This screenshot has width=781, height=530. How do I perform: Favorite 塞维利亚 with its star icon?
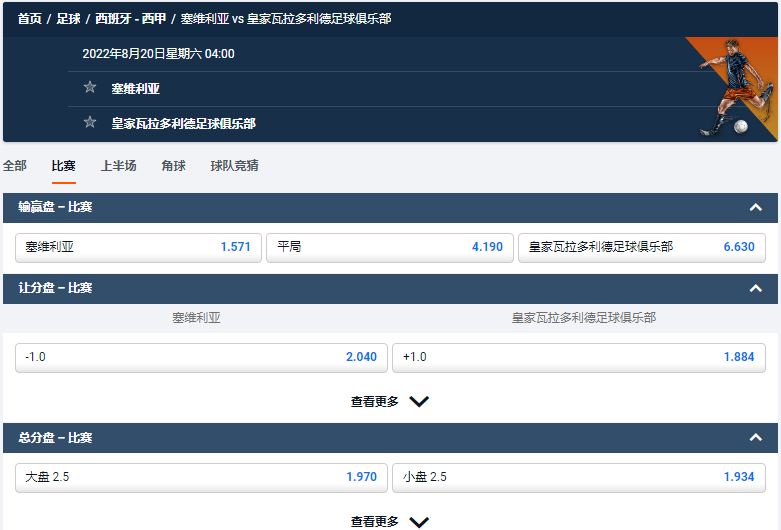click(x=90, y=88)
